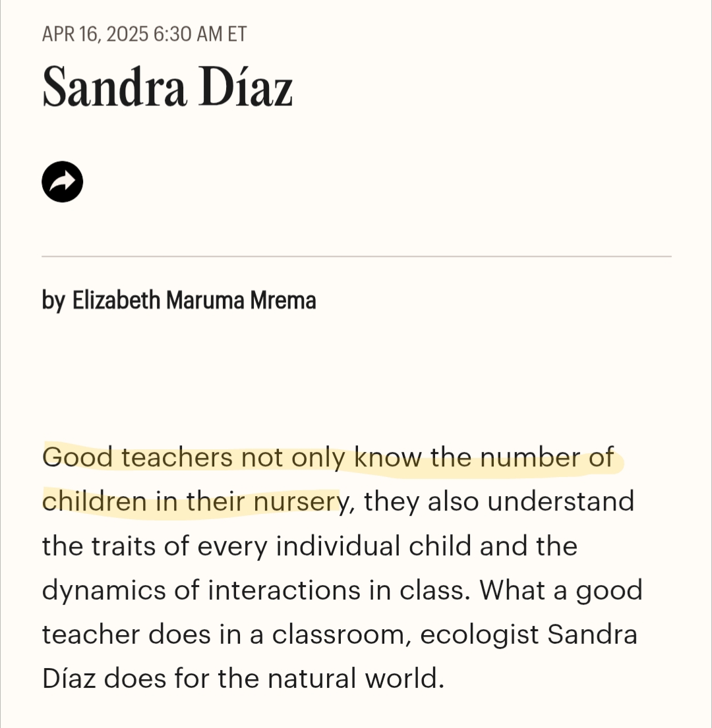Tap the Sandra Díaz headline
Screen dimensions: 712x728
(x=167, y=87)
